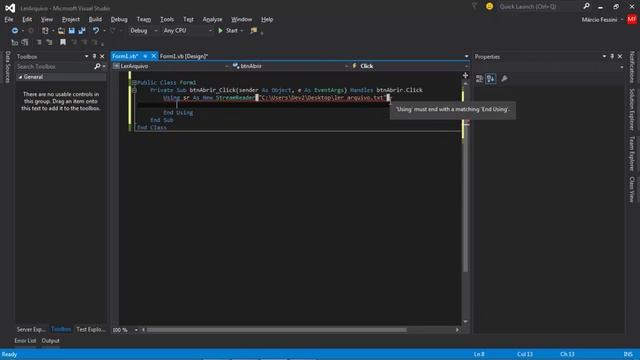640x360 pixels.
Task: Click the Toolbox search magnifier icon
Action: pos(97,66)
